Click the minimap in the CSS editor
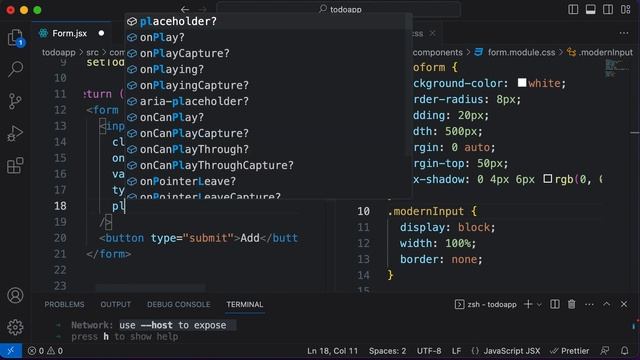Screen dimensions: 640x360 pos(616,69)
